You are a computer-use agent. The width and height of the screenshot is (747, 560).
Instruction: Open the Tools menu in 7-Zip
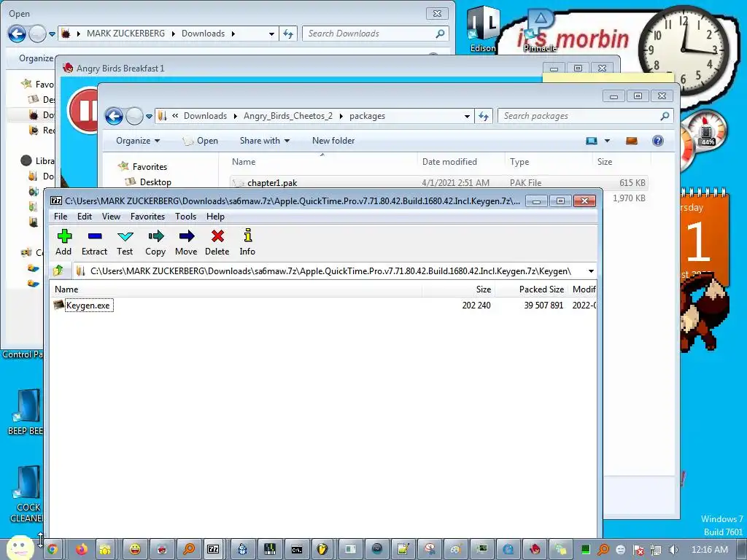(185, 216)
